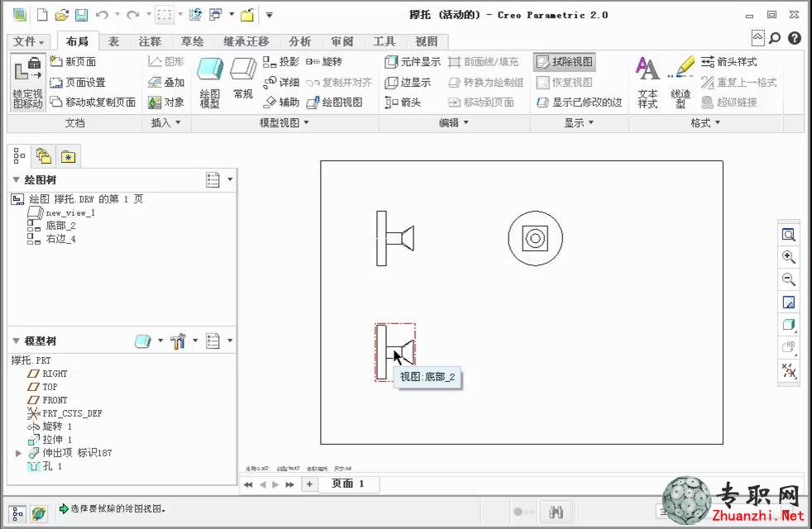This screenshot has height=529, width=812.
Task: Expand the Insert (插入) group dropdown
Action: pos(166,122)
